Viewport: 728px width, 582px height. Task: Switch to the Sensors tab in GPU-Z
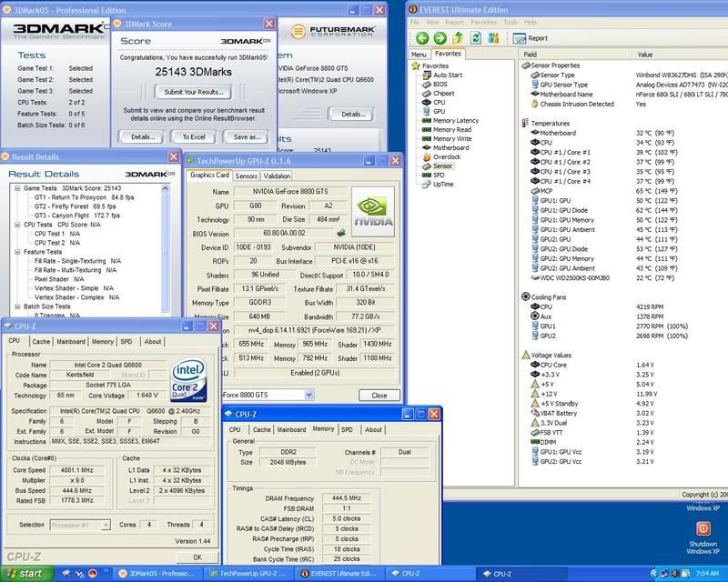pyautogui.click(x=246, y=176)
